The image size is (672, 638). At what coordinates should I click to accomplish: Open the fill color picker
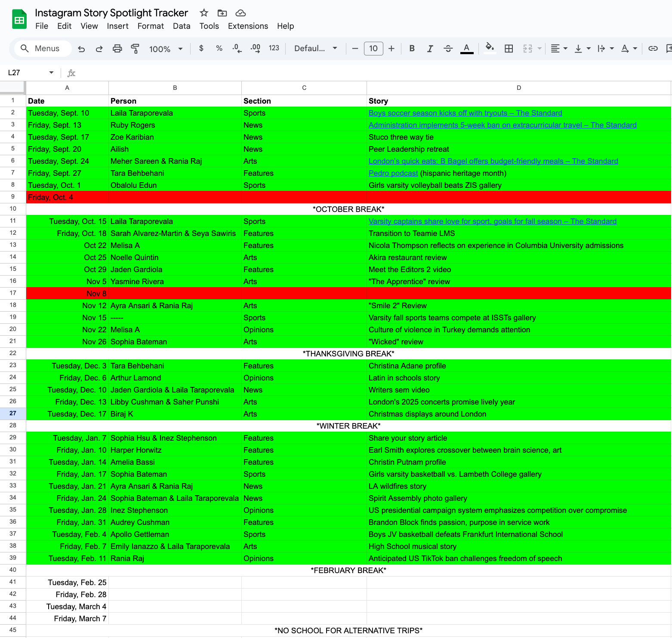(x=489, y=49)
